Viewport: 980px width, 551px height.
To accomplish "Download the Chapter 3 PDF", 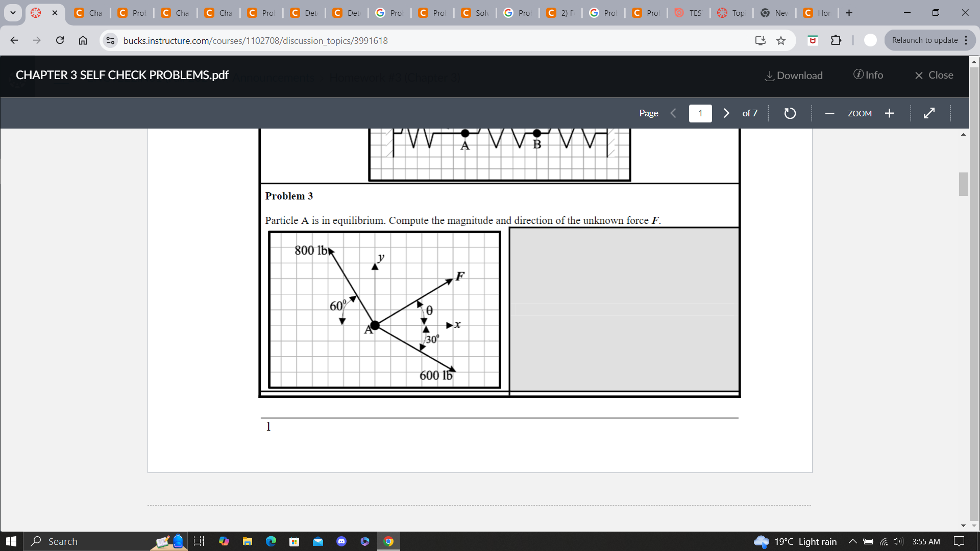I will [793, 75].
